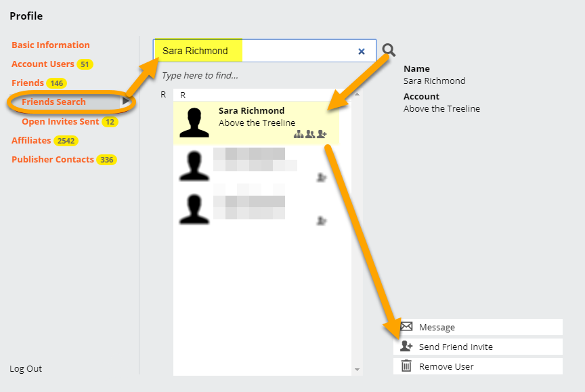The image size is (585, 392).
Task: Go to Affiliates section
Action: pos(31,141)
